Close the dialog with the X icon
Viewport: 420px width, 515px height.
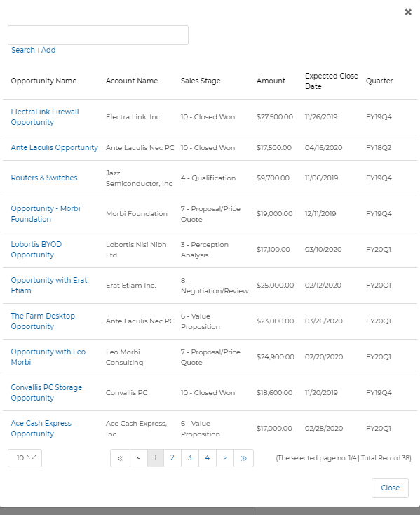pyautogui.click(x=408, y=12)
